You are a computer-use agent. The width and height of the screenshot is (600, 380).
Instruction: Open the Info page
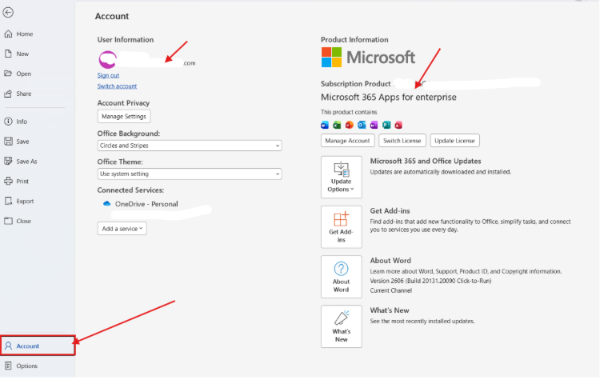(16, 122)
